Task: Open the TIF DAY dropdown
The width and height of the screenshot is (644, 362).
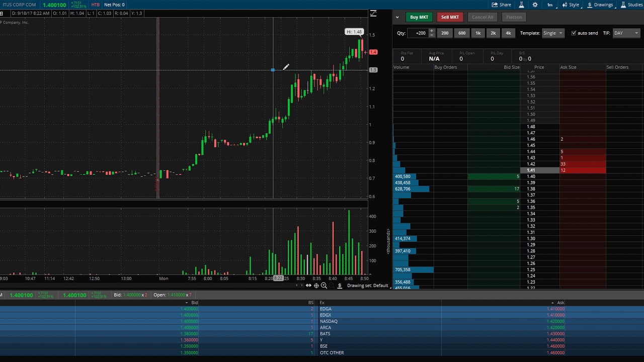Action: click(x=625, y=33)
